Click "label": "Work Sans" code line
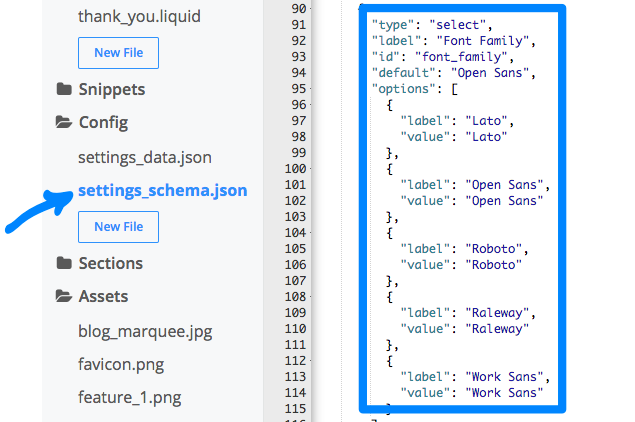Image resolution: width=635 pixels, height=422 pixels. pyautogui.click(x=475, y=377)
